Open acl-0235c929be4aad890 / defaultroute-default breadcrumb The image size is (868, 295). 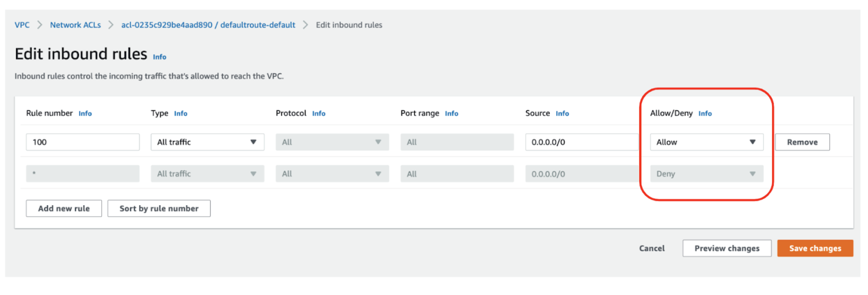[208, 25]
